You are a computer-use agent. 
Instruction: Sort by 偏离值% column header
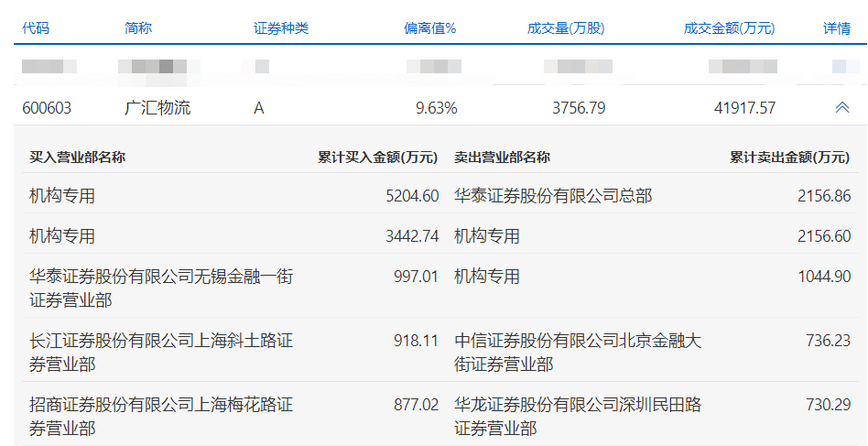point(430,28)
